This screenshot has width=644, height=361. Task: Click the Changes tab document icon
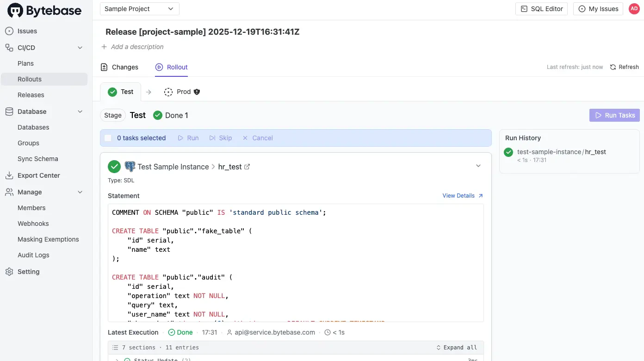coord(104,67)
